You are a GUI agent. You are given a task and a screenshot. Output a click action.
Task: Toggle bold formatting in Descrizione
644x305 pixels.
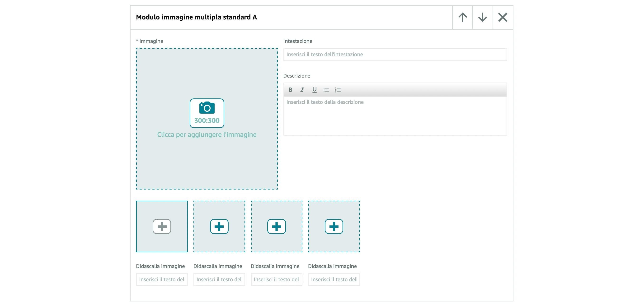pos(290,90)
